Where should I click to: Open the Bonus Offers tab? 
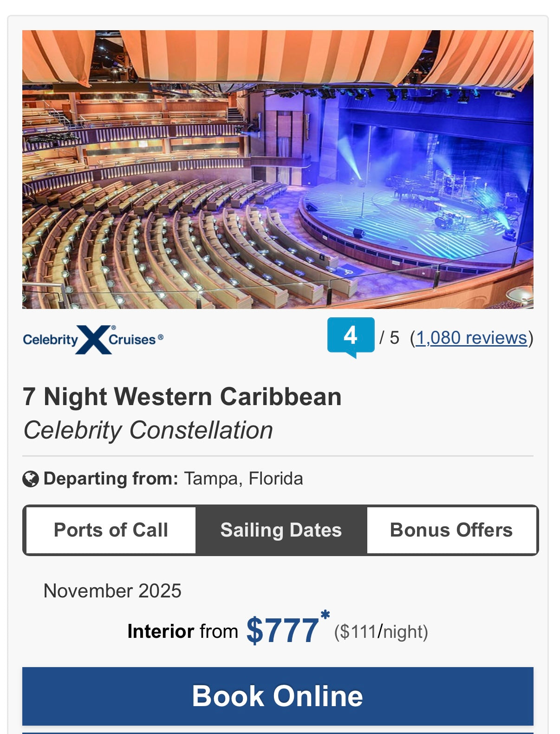[451, 530]
